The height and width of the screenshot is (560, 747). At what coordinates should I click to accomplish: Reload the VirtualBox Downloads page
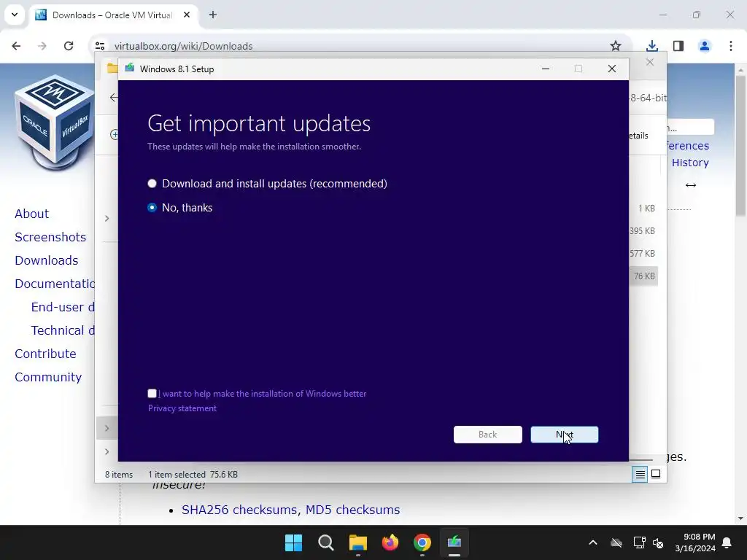click(x=69, y=46)
